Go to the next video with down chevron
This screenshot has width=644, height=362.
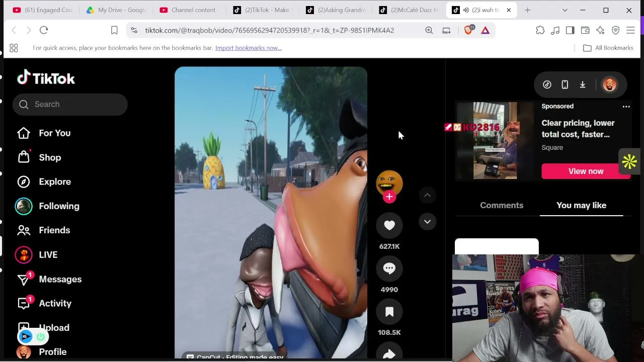click(x=427, y=222)
